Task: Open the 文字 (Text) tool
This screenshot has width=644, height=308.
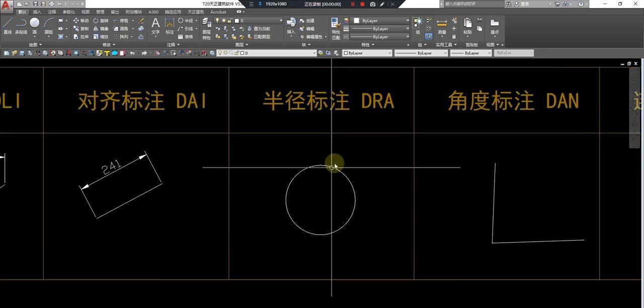Action: click(x=154, y=24)
